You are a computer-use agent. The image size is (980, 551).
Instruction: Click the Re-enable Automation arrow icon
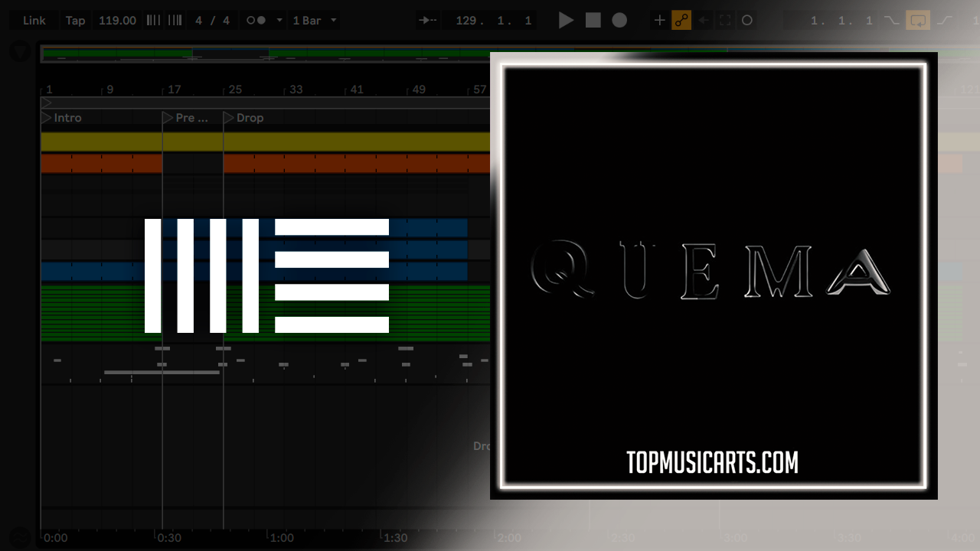coord(704,21)
